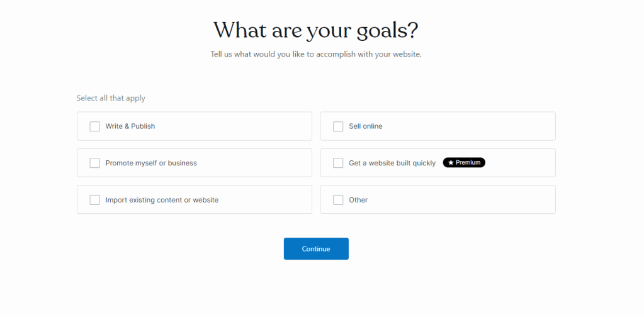Click the 'Tell us what would you like' subtitle
This screenshot has width=644, height=315.
pos(316,54)
